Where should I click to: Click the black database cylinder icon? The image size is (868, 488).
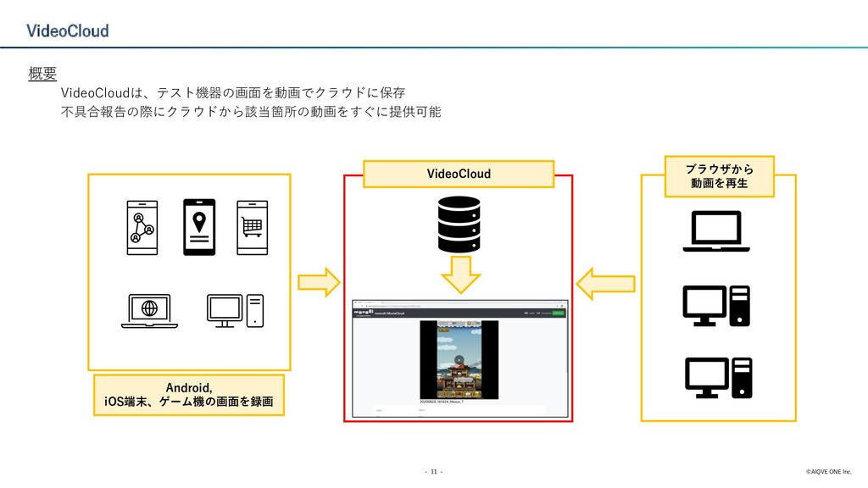pos(459,224)
